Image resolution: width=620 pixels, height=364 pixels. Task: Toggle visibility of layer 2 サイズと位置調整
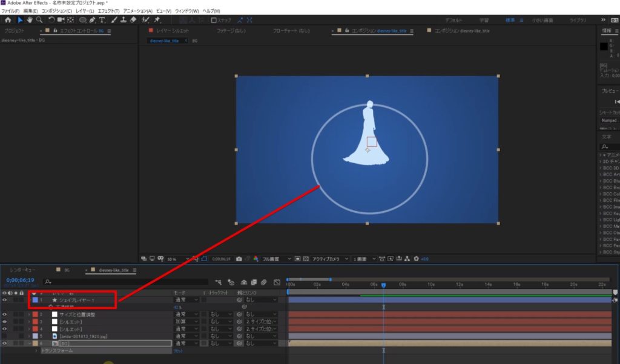(4, 314)
